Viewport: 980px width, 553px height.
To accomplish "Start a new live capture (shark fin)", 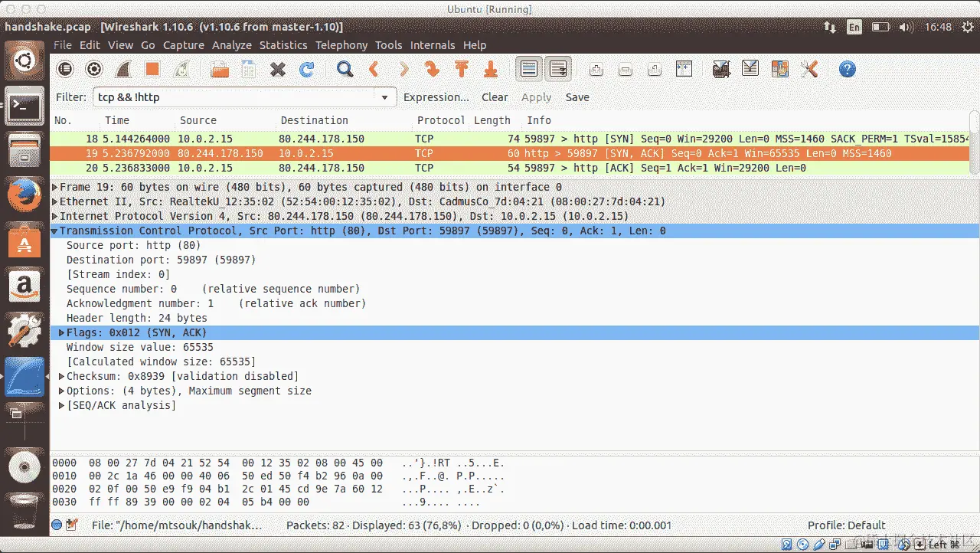I will pos(123,70).
